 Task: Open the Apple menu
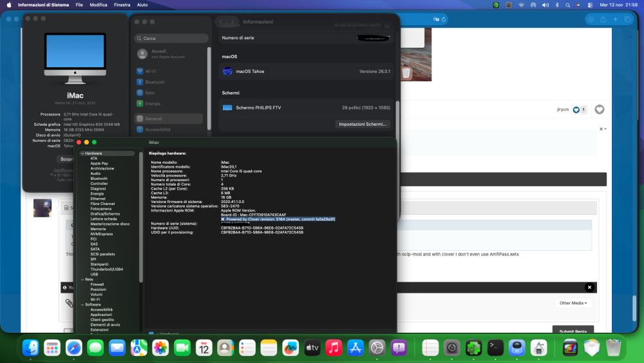(9, 5)
